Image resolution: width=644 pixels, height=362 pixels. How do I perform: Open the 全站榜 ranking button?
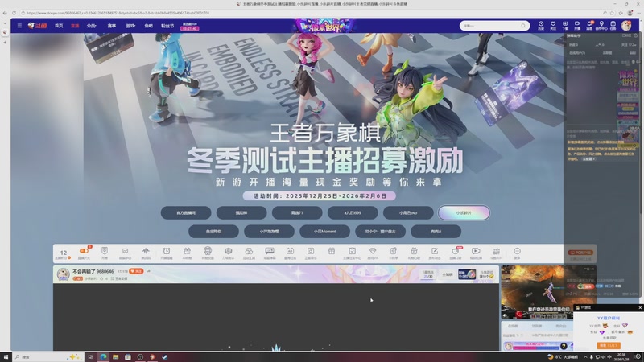coord(447,274)
